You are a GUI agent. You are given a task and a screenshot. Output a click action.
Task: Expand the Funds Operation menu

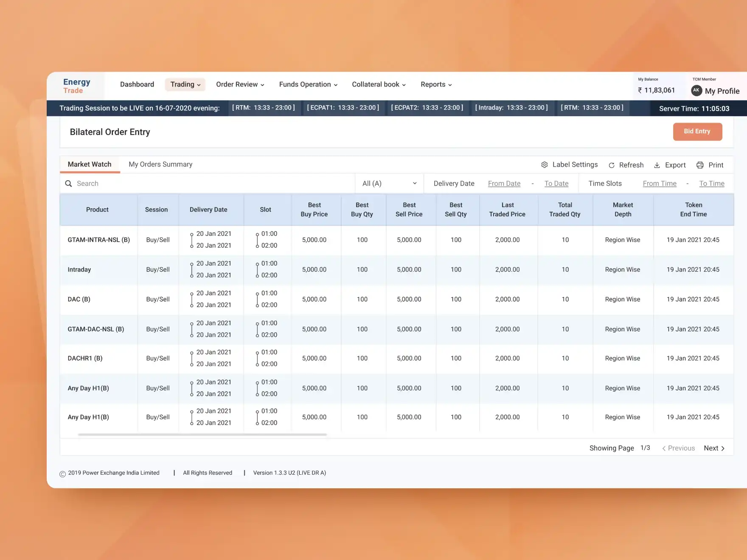tap(309, 84)
